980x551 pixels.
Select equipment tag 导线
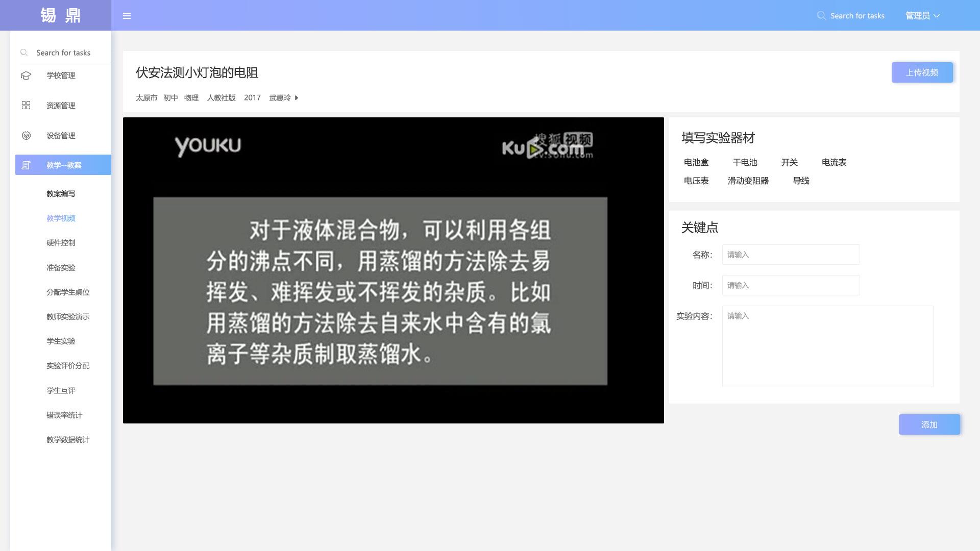pyautogui.click(x=801, y=181)
